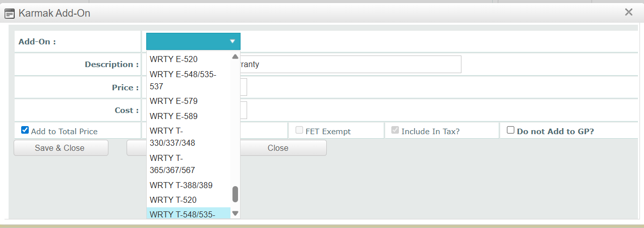Toggle the Include In Tax? checkbox
644x228 pixels.
pos(395,130)
